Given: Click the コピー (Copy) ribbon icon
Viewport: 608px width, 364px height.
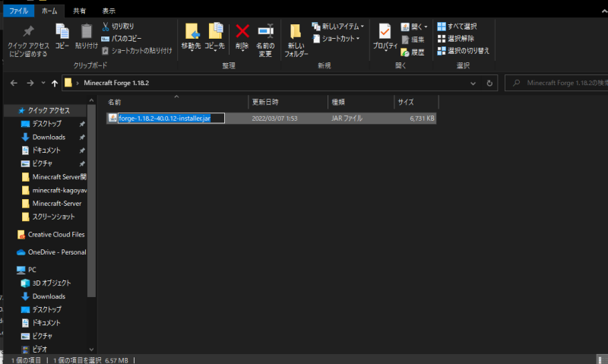Looking at the screenshot, I should (x=62, y=36).
